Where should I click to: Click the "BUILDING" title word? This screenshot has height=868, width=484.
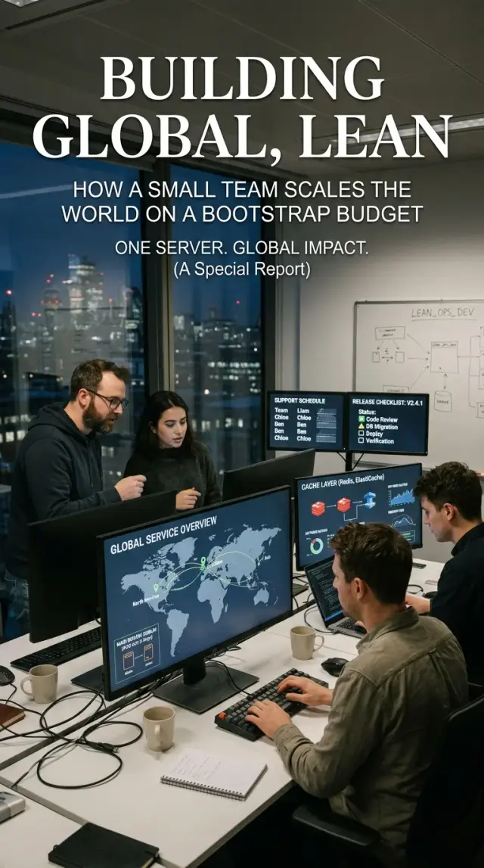pyautogui.click(x=242, y=78)
